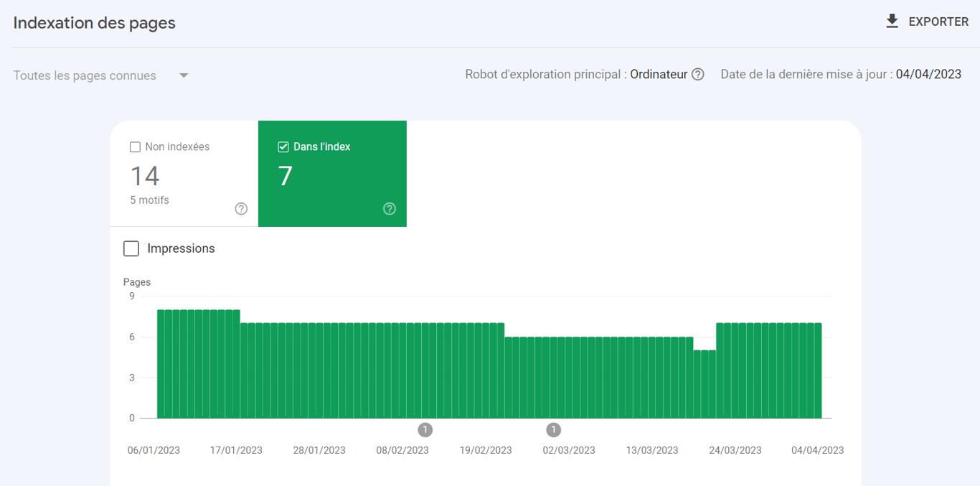Select the Dans l'index card
Image resolution: width=980 pixels, height=486 pixels.
point(331,174)
